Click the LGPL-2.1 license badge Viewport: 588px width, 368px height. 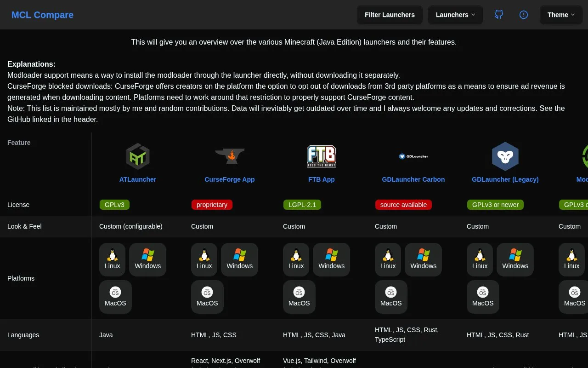[x=302, y=205]
